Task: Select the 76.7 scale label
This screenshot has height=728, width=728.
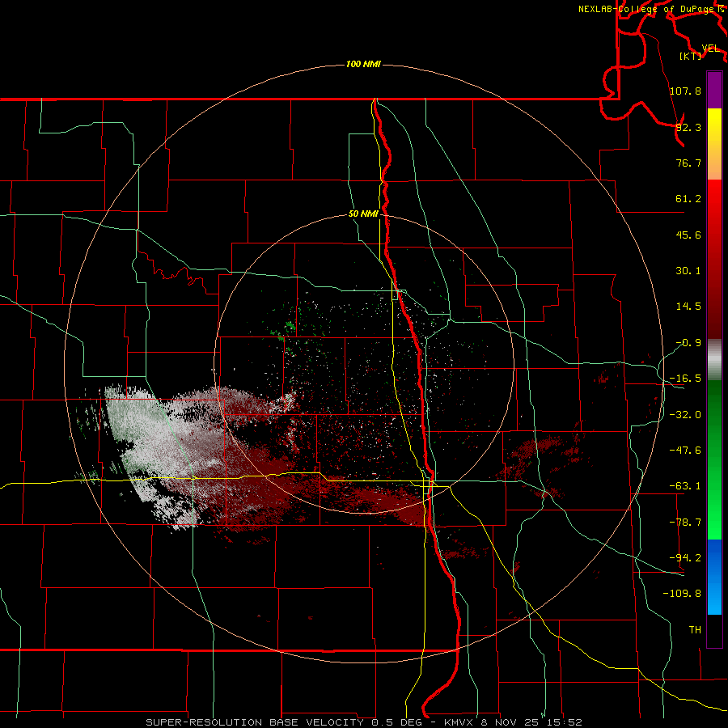Action: pyautogui.click(x=688, y=163)
